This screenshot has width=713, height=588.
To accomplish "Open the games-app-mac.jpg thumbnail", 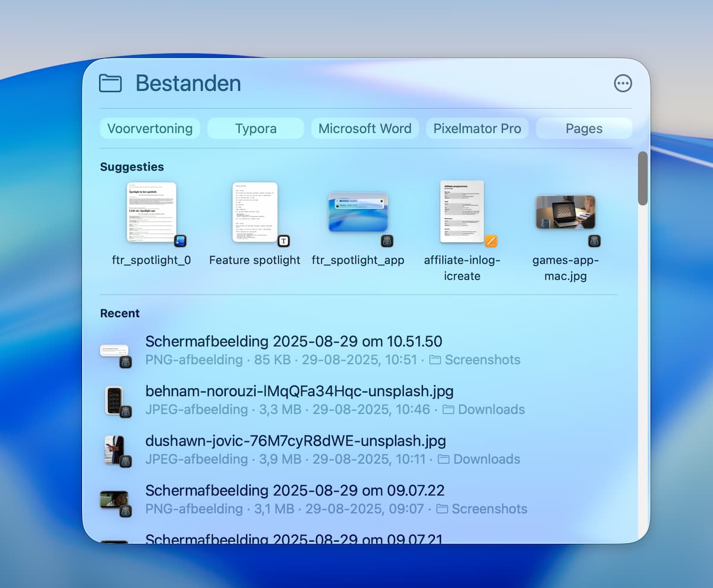I will pos(565,213).
